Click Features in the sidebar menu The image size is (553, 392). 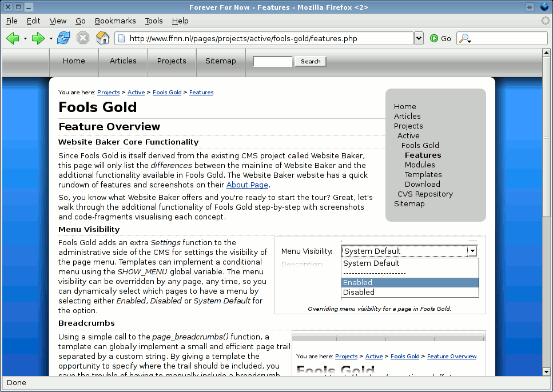pos(423,155)
